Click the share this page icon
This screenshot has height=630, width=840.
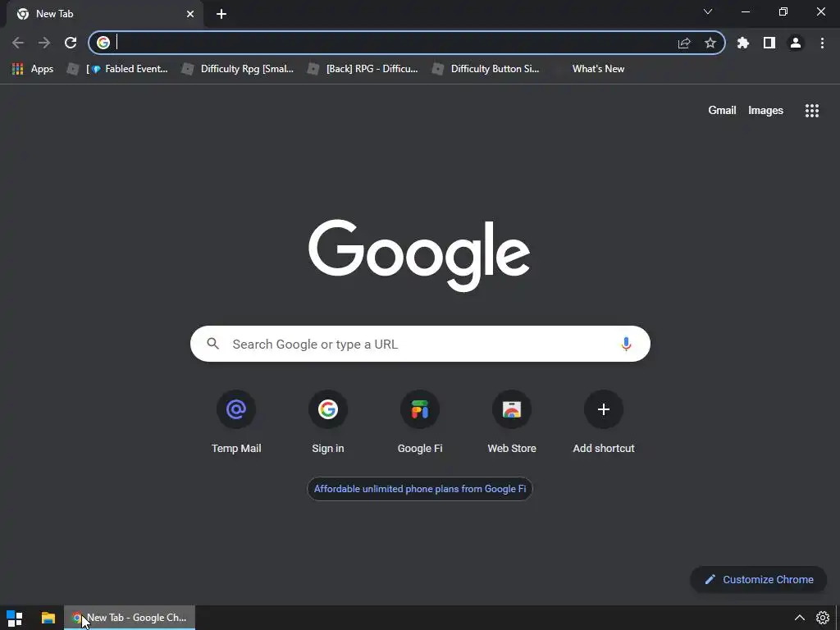coord(684,43)
